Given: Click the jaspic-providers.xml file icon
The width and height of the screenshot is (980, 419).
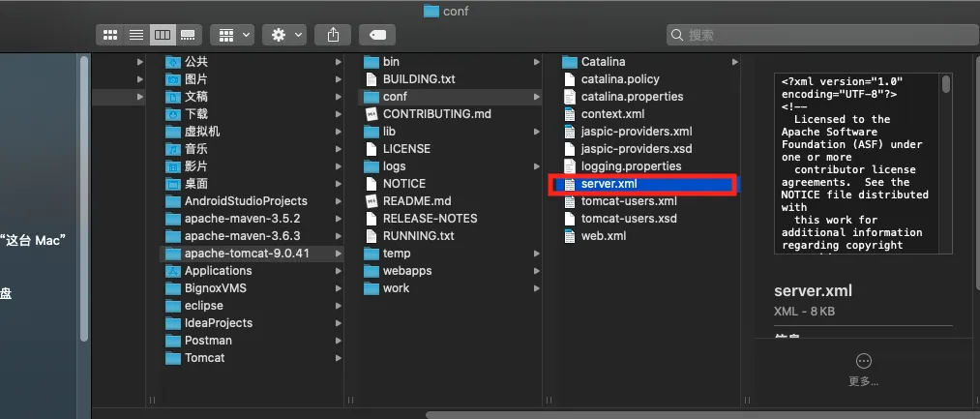Looking at the screenshot, I should click(x=570, y=132).
